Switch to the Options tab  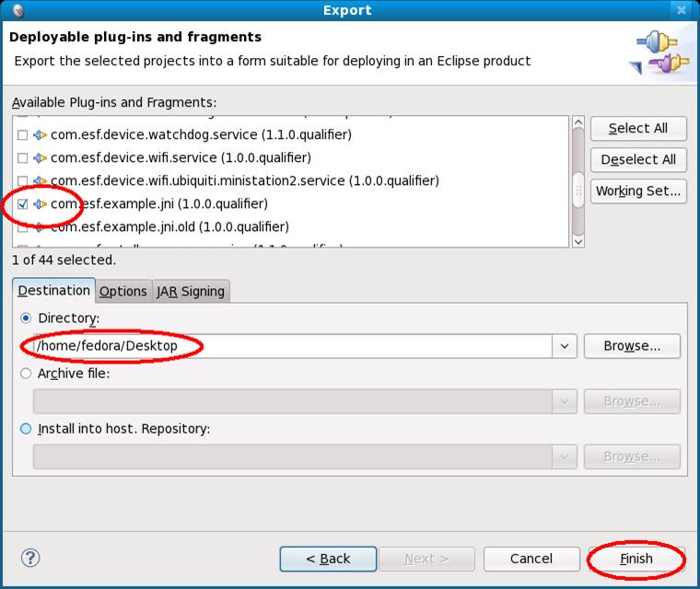[123, 292]
